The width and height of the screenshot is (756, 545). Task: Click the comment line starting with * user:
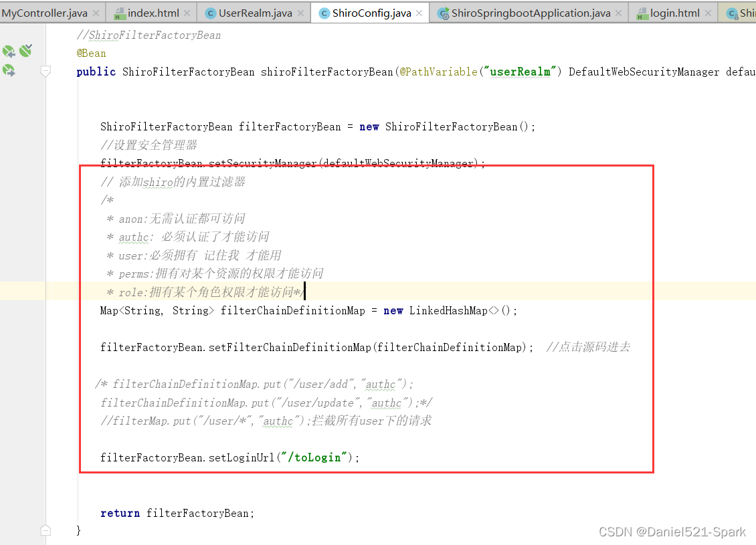(x=193, y=255)
